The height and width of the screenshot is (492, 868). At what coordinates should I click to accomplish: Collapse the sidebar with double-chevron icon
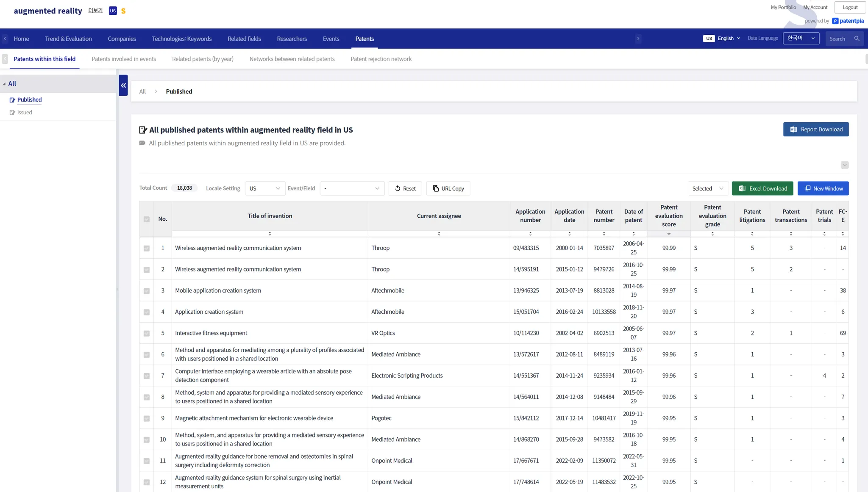click(123, 85)
